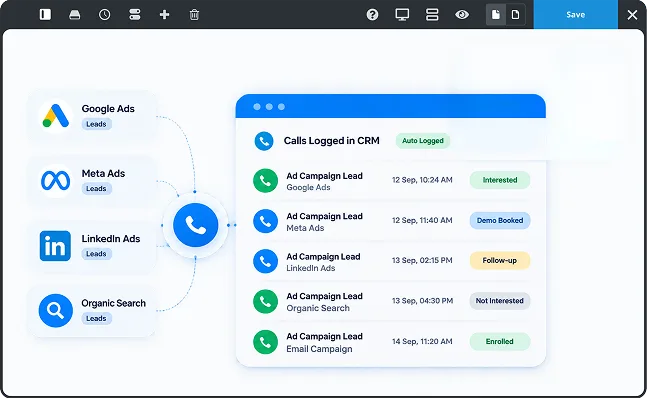This screenshot has width=647, height=400.
Task: Open the stacked sections view icon
Action: click(432, 14)
